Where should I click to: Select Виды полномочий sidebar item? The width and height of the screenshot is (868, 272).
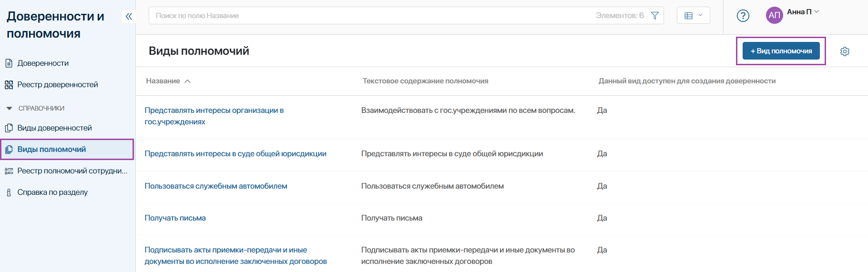click(x=51, y=150)
